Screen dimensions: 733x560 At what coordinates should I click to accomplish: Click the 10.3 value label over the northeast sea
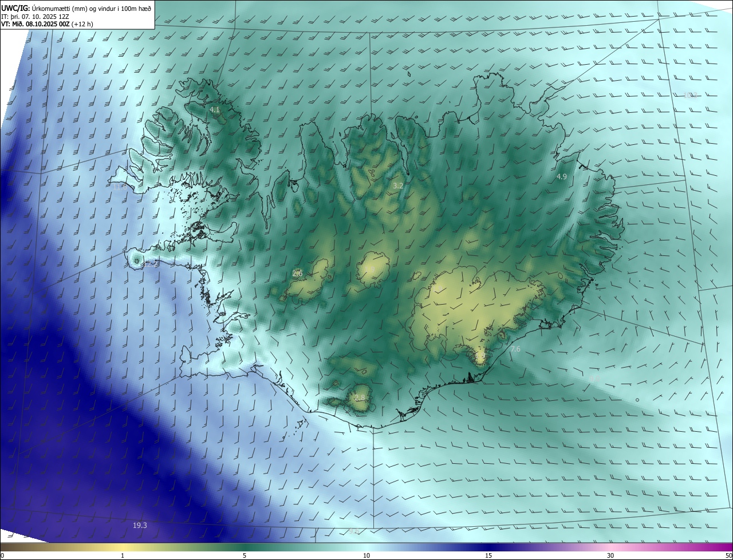tap(691, 95)
